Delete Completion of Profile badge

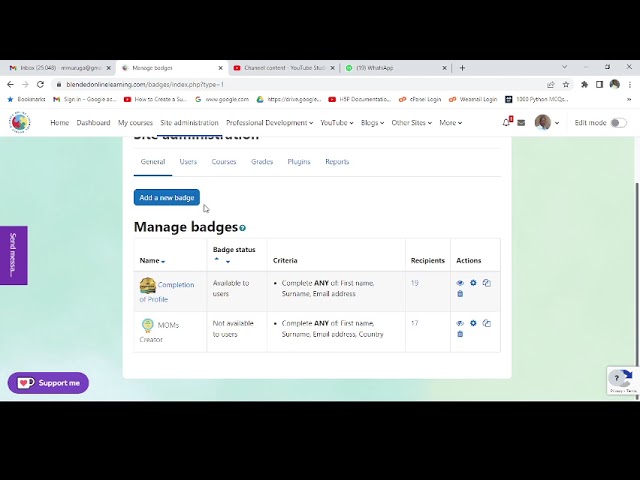click(460, 293)
